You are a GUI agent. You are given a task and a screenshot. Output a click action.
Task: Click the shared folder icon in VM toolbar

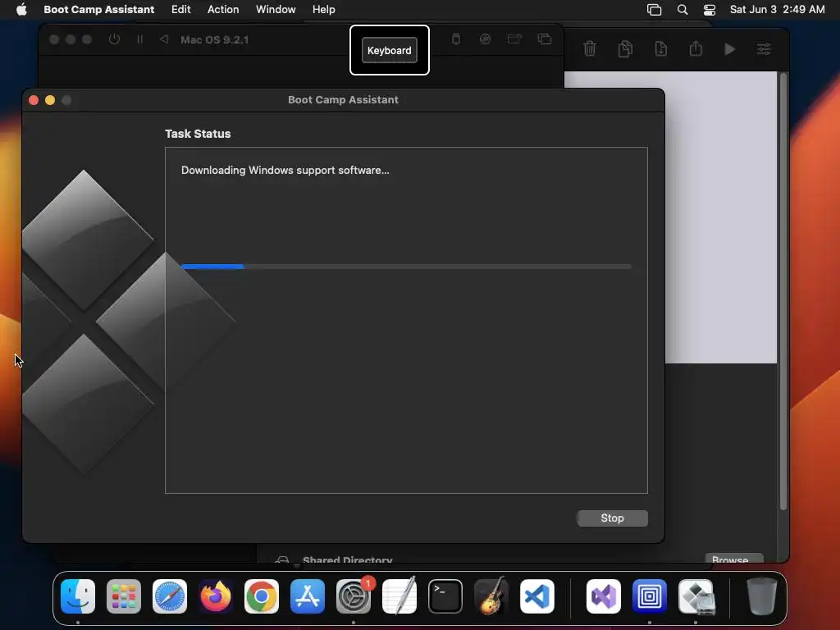514,39
